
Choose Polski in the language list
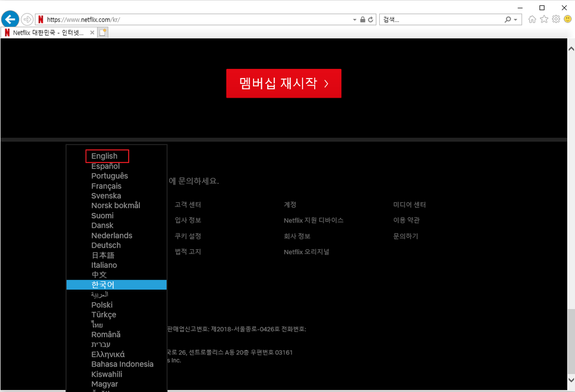tap(102, 305)
